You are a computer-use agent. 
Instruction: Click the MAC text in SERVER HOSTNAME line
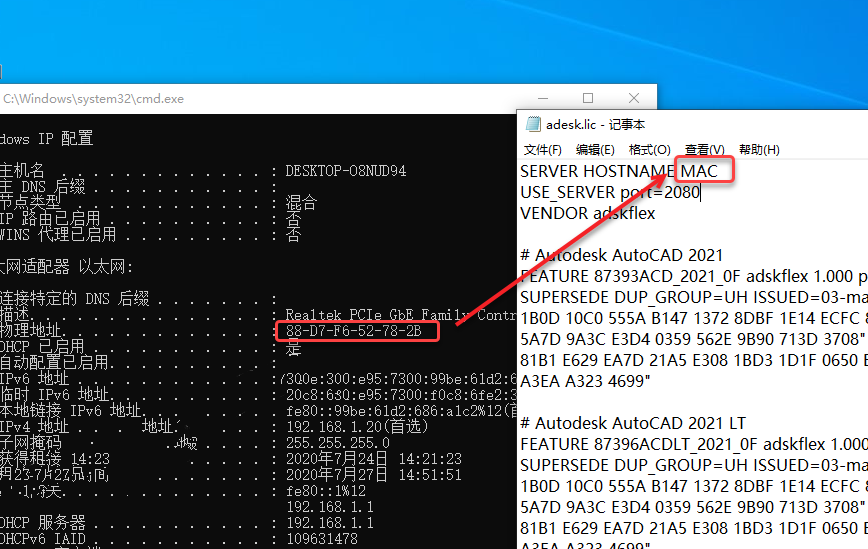[x=699, y=171]
